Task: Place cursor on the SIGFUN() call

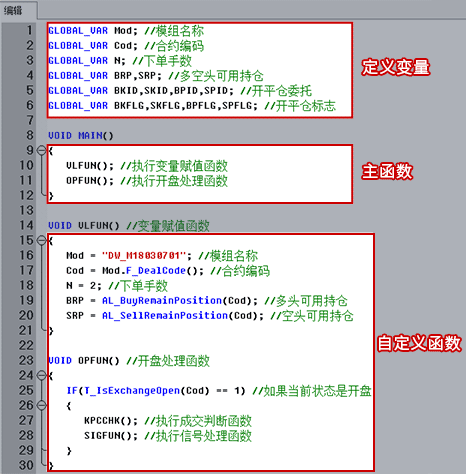Action: click(111, 436)
